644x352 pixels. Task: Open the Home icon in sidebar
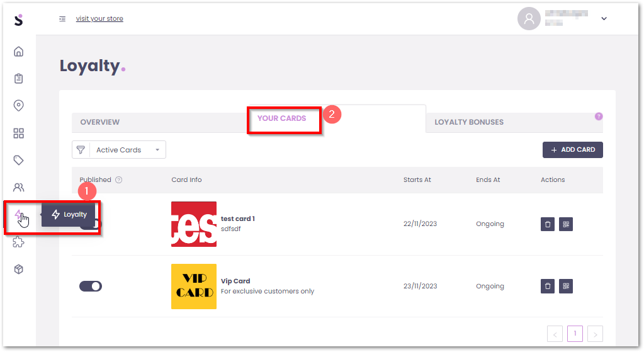[x=18, y=52]
